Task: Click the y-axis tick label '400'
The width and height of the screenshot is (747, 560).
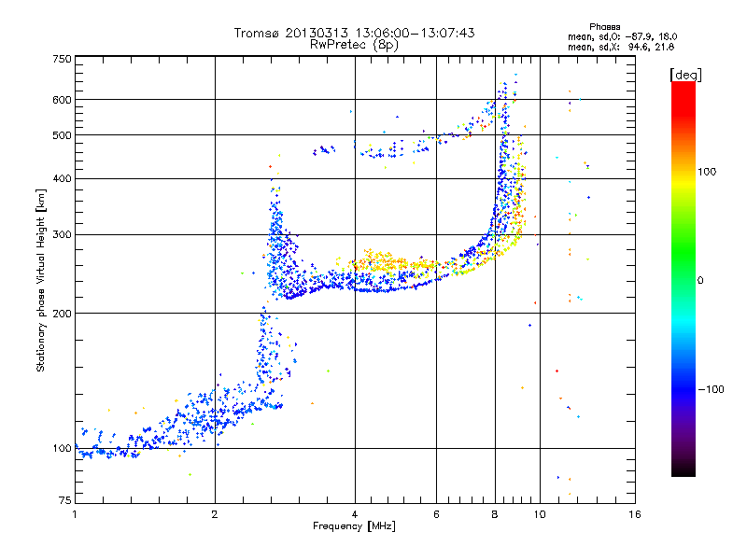Action: [62, 179]
